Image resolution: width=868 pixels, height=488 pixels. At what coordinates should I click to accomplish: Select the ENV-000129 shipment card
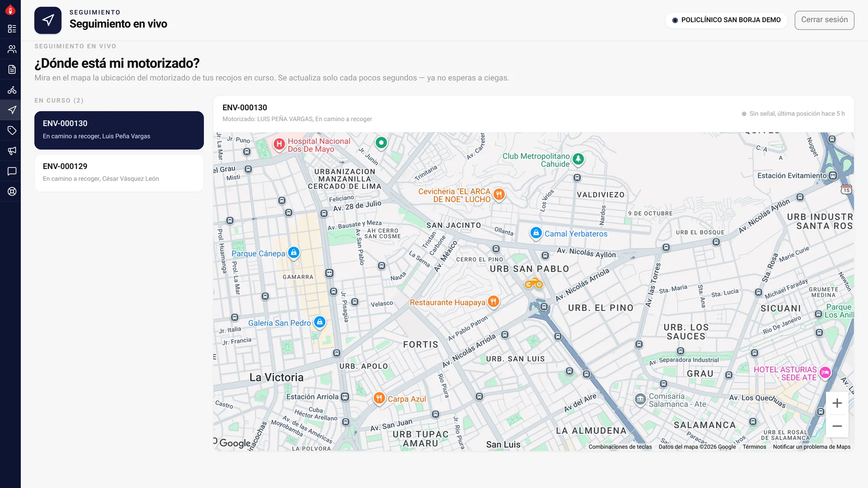point(119,173)
